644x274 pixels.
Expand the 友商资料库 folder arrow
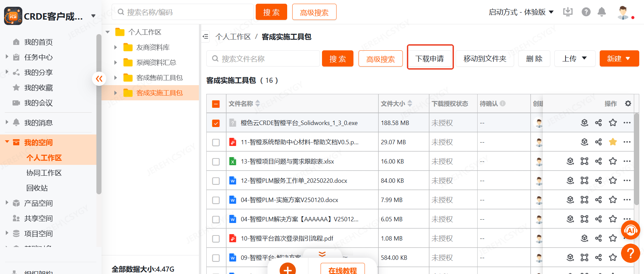point(116,47)
